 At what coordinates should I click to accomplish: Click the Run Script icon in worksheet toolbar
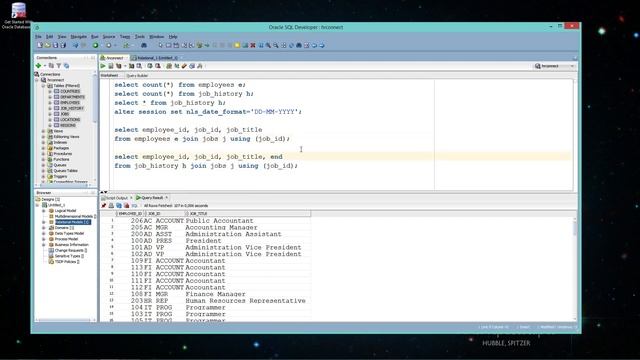pyautogui.click(x=111, y=66)
